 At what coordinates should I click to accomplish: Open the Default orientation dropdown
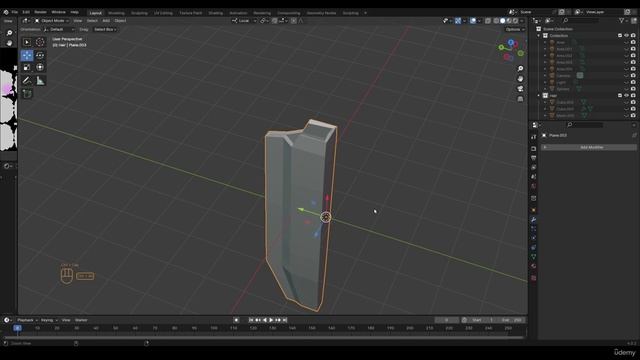point(59,29)
